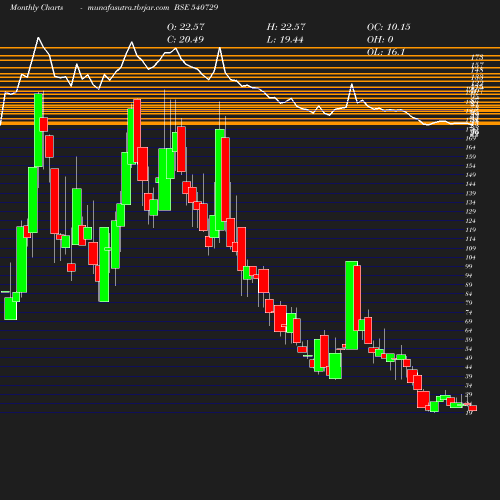Click the 94 price axis label
The image size is (500, 500).
(469, 275)
